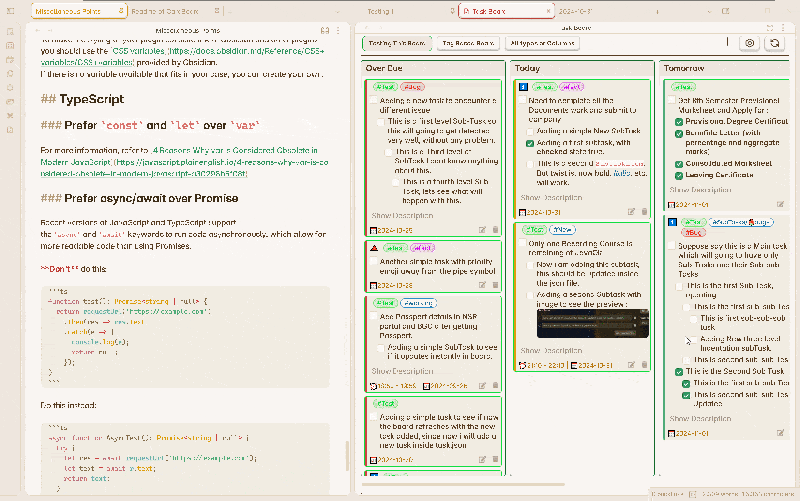The width and height of the screenshot is (800, 501).
Task: Uncheck 'Provisional Degree Certificate' checkbox
Action: click(x=679, y=122)
